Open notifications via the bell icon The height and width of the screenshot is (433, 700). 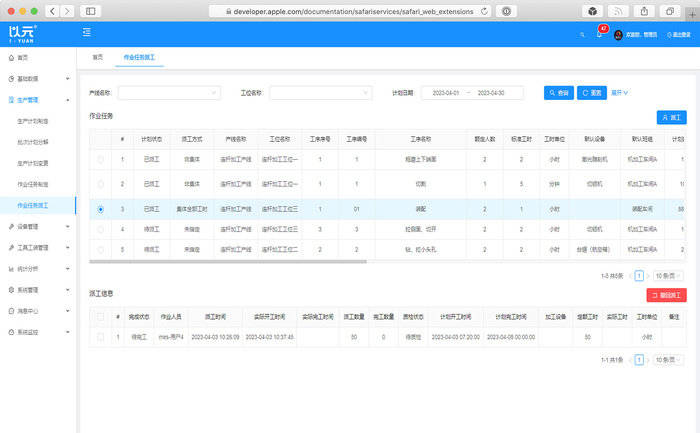click(600, 34)
